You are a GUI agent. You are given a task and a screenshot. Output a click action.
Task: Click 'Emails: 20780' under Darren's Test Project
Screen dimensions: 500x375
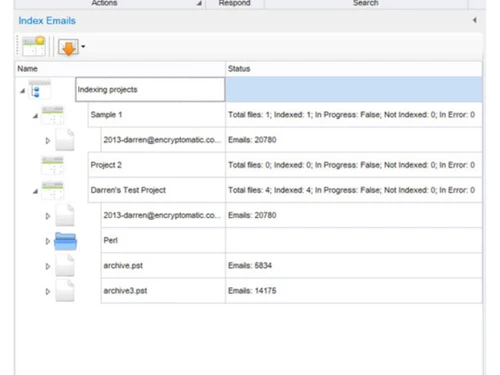pyautogui.click(x=252, y=215)
